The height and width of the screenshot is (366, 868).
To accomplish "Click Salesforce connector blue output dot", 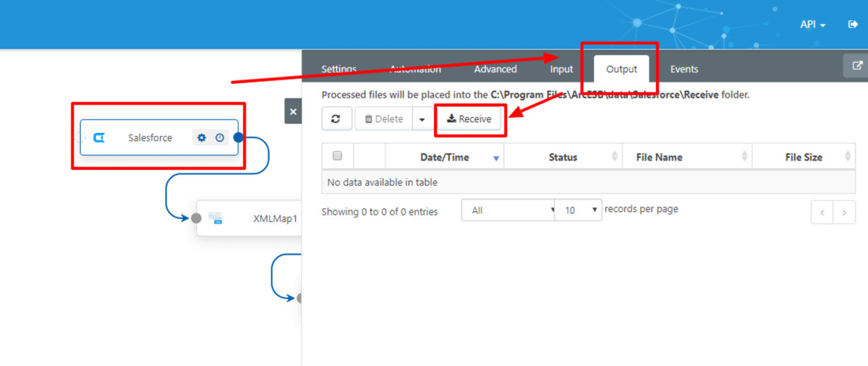I will (238, 137).
